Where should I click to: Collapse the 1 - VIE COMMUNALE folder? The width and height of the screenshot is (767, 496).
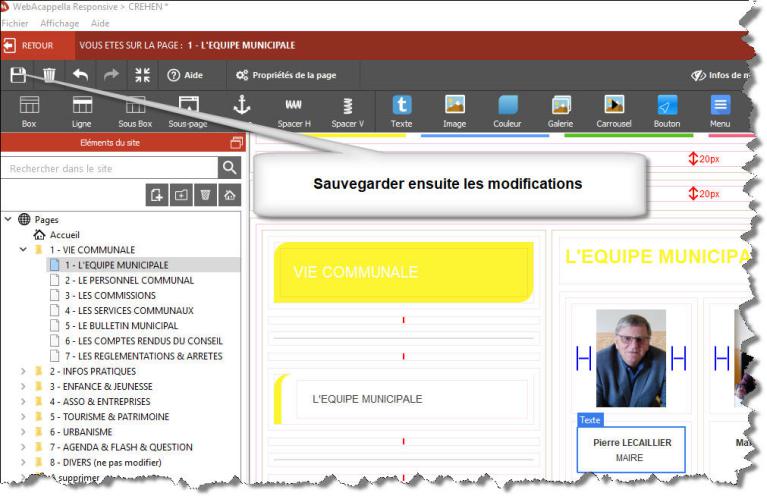coord(23,249)
